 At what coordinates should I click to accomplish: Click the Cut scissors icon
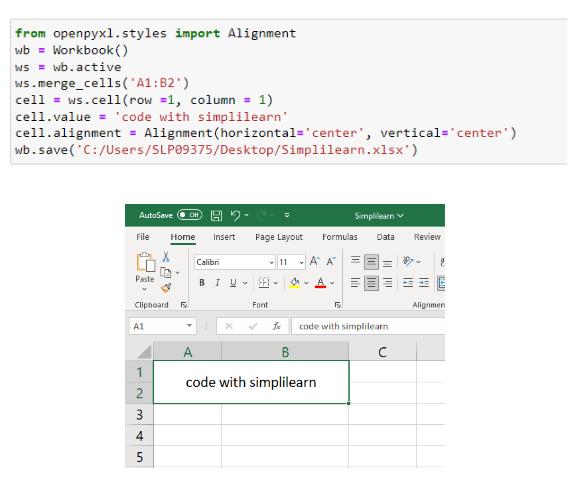click(166, 257)
